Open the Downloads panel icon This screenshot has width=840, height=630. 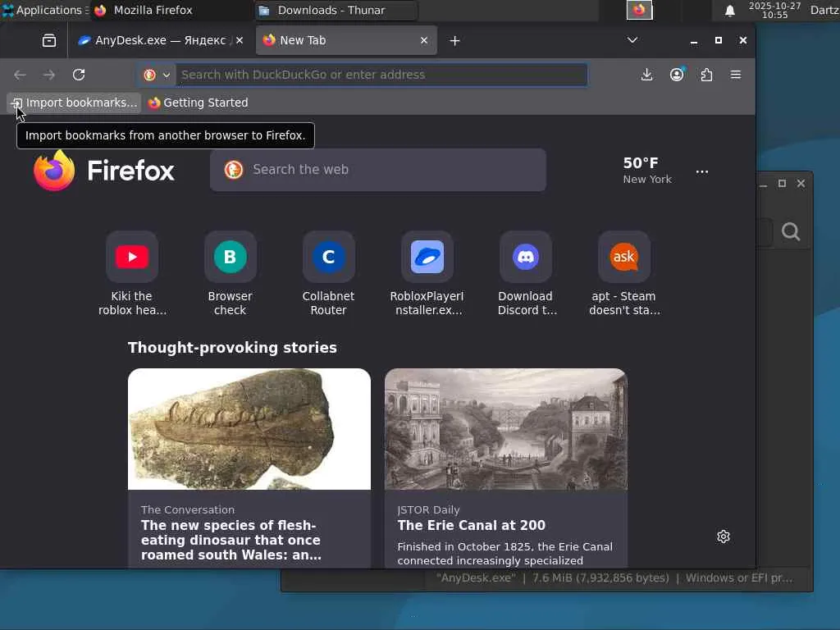(646, 75)
